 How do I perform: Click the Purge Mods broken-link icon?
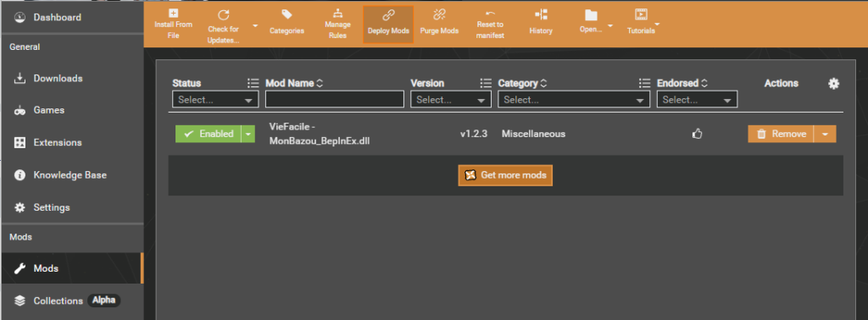point(439,15)
